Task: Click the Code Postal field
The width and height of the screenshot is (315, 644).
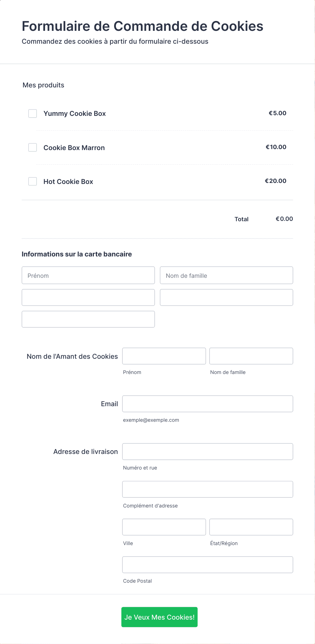Action: click(208, 565)
